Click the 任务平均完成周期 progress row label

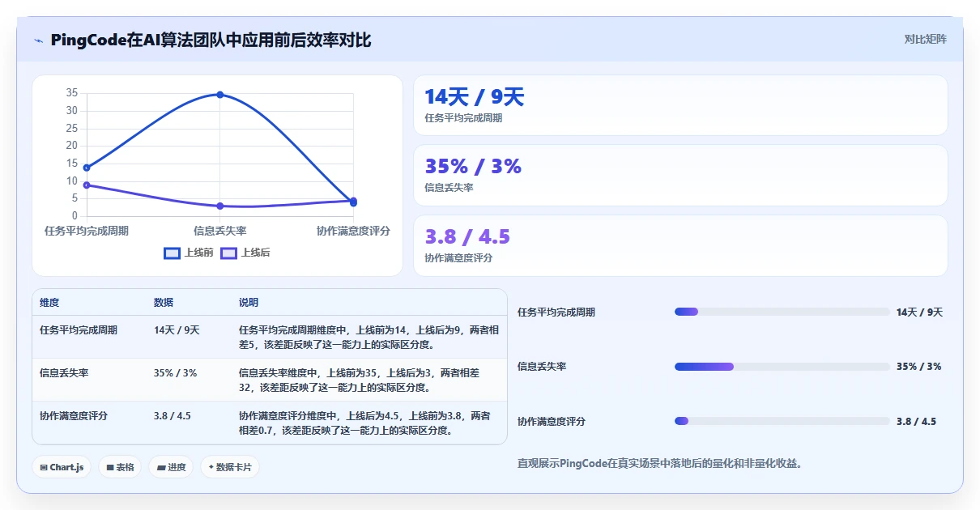point(556,312)
